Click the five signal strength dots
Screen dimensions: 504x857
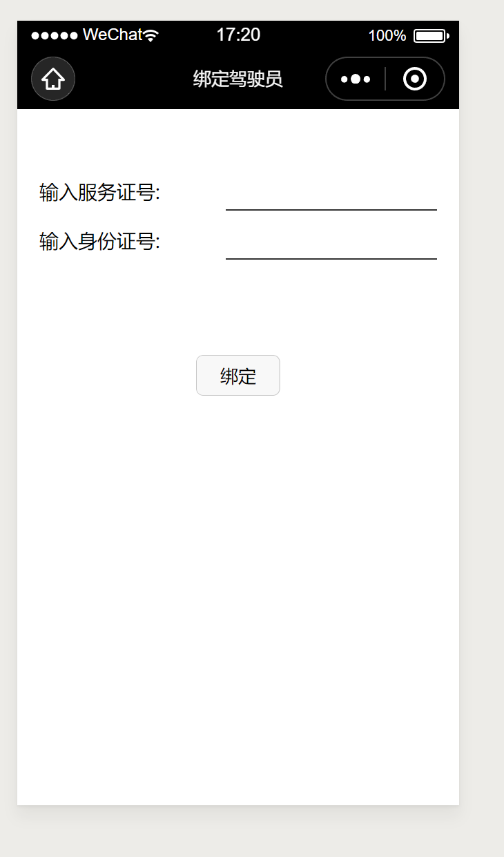[x=55, y=35]
